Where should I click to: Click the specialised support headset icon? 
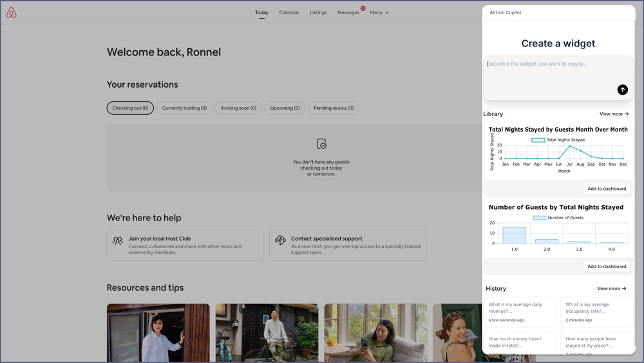280,240
